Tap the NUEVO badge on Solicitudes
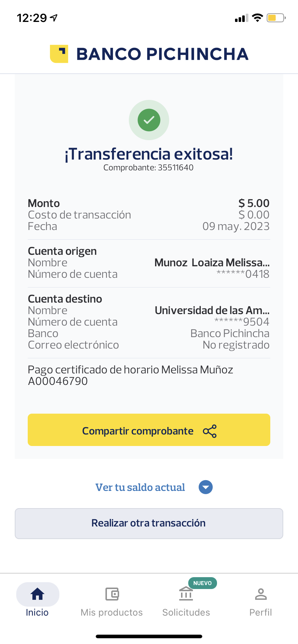 point(202,583)
